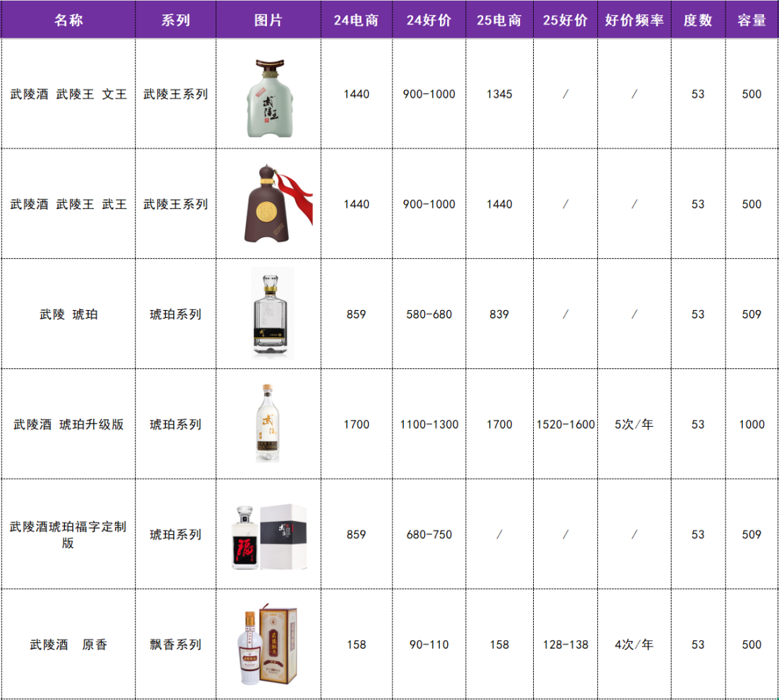Click the 系列 column header
This screenshot has width=779, height=700.
[175, 20]
